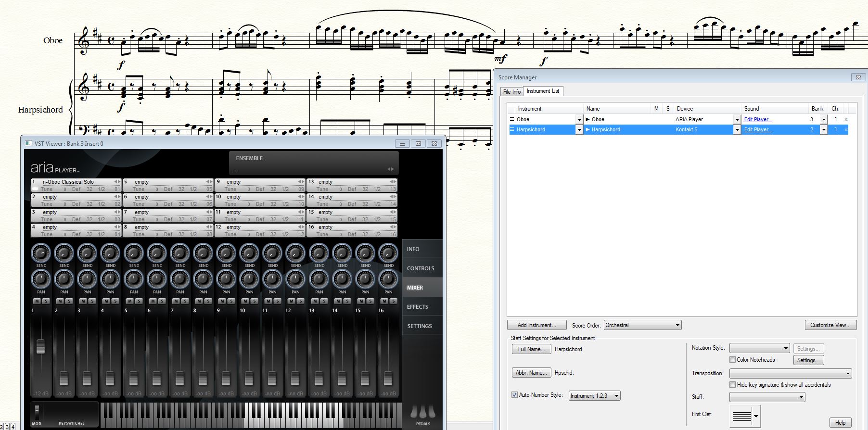Solo mixer channel 2 in ARIA Player
This screenshot has width=868, height=430.
coord(69,301)
